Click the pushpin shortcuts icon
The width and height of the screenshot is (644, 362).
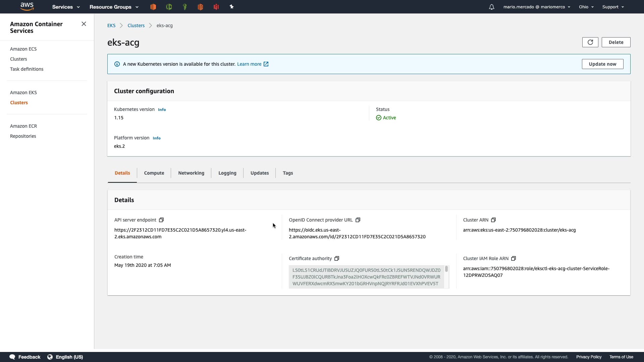click(x=231, y=7)
